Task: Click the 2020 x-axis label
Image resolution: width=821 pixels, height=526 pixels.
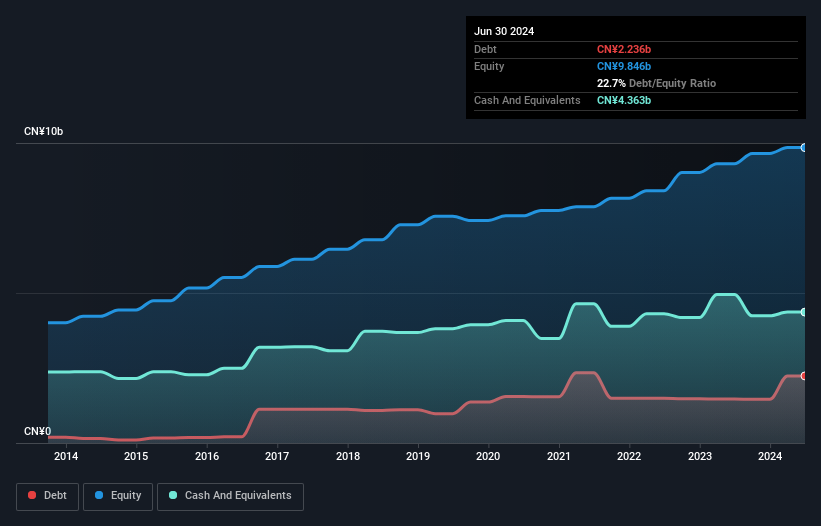Action: (488, 456)
